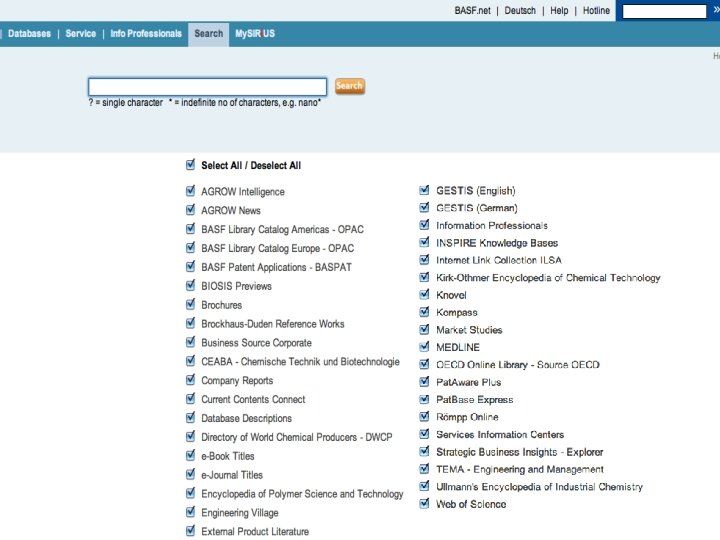Focus the main search input field
The width and height of the screenshot is (720, 540).
[x=207, y=86]
